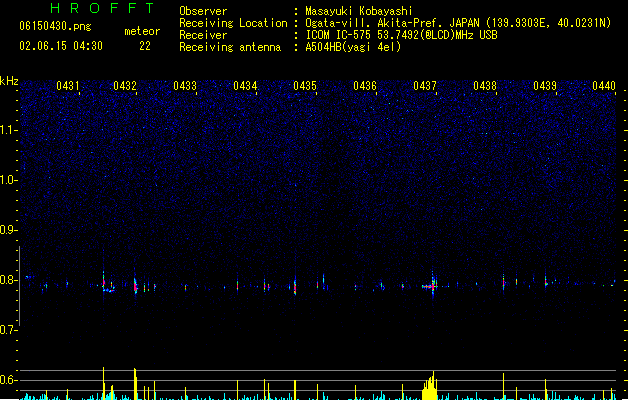
Task: Click the Observer label
Action: click(x=203, y=11)
